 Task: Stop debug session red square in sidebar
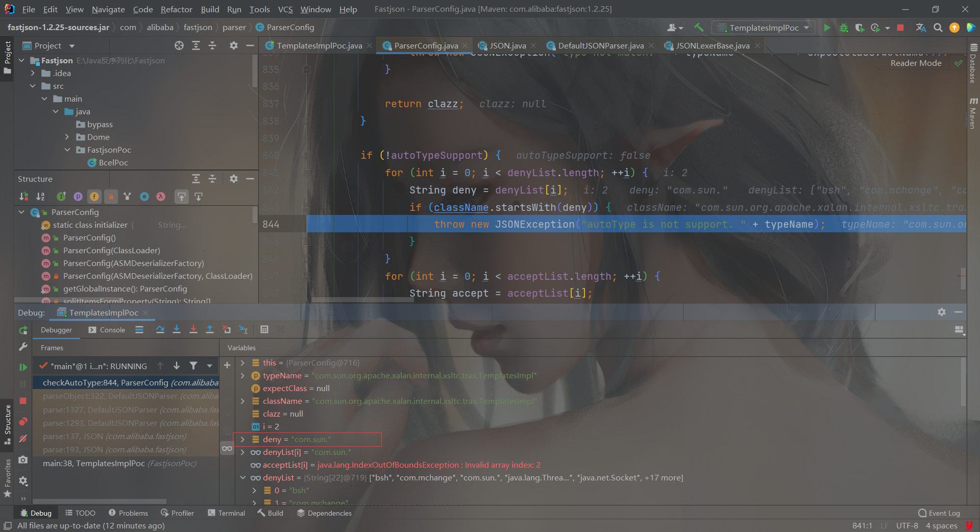click(x=23, y=401)
